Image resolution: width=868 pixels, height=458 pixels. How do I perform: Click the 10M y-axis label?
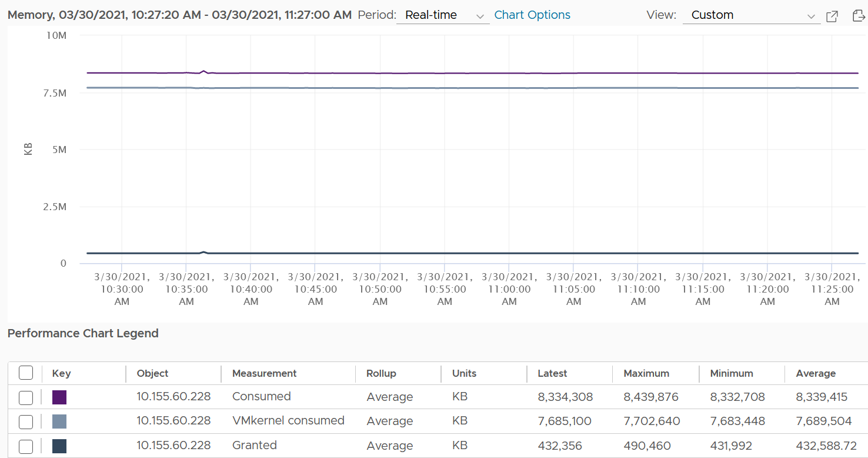tap(56, 35)
